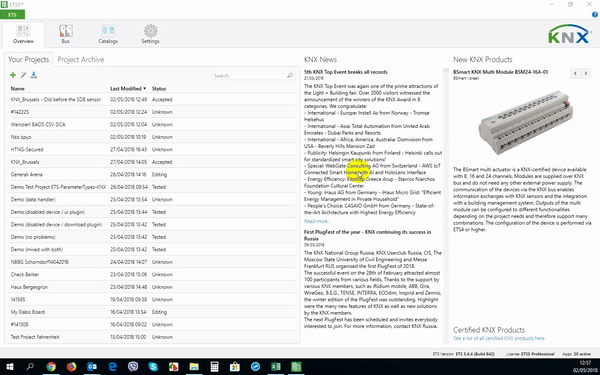The height and width of the screenshot is (375, 600).
Task: Click the quick project wand icon
Action: (x=23, y=75)
